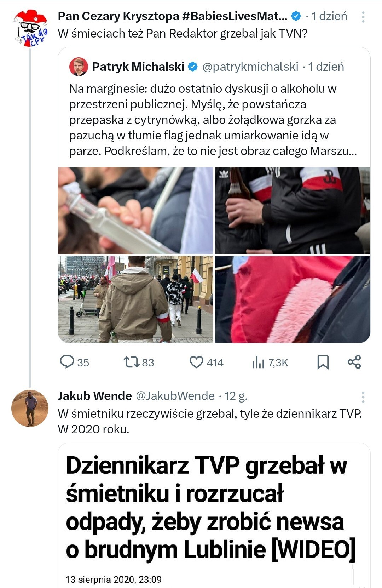Retweet the post with 83 reposts
This screenshot has height=588, width=382.
pyautogui.click(x=139, y=362)
